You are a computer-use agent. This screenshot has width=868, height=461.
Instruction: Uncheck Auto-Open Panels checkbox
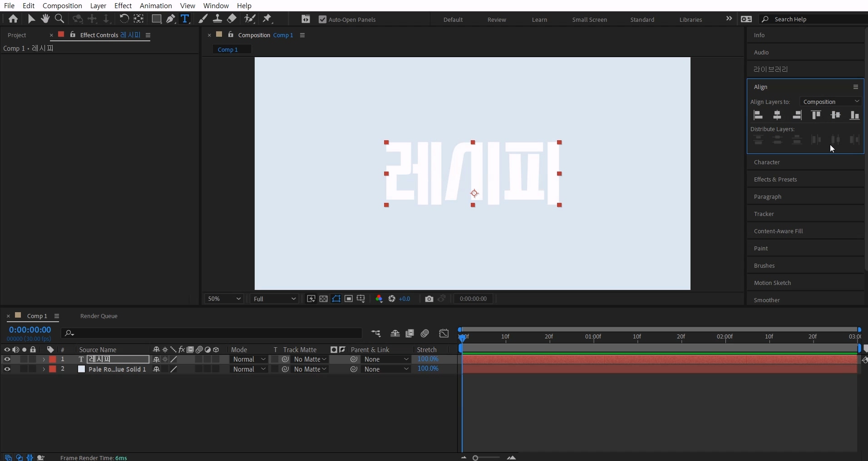click(x=323, y=20)
